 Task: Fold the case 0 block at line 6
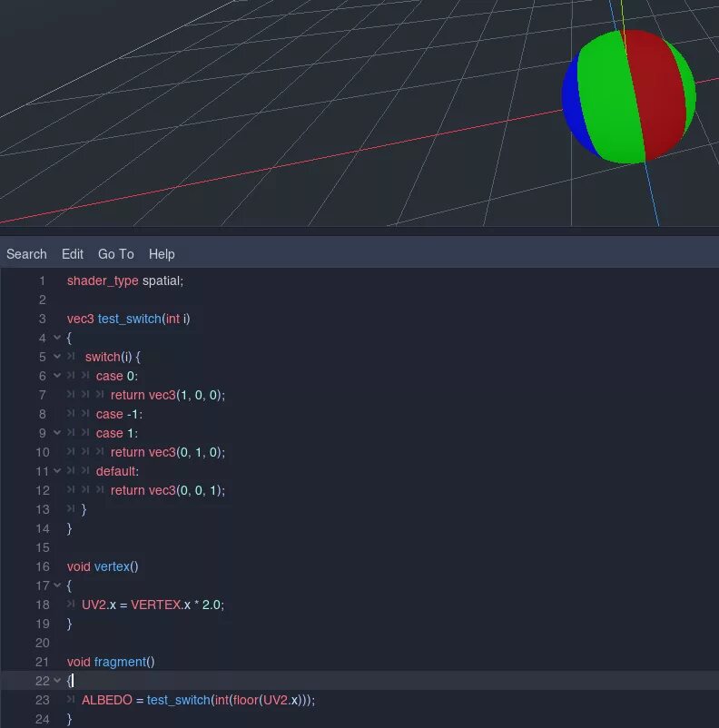point(57,376)
